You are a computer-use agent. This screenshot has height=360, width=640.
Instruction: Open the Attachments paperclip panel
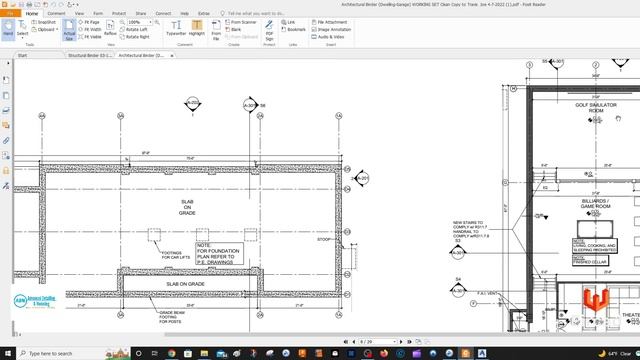coord(6,140)
